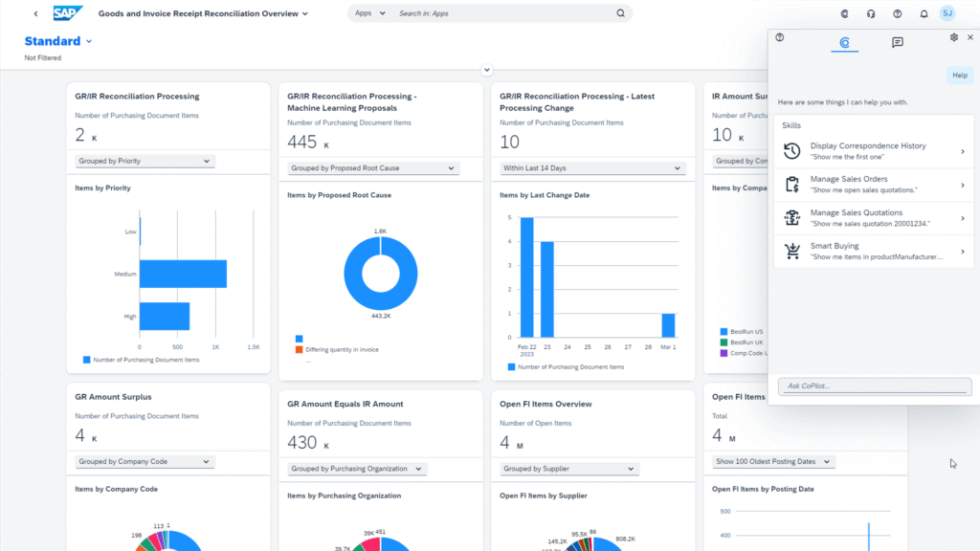Click the Manage Sales Orders clipboard icon

[x=791, y=185]
